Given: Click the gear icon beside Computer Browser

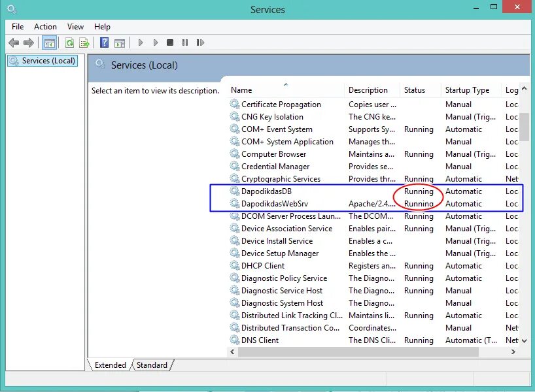Looking at the screenshot, I should pos(234,154).
